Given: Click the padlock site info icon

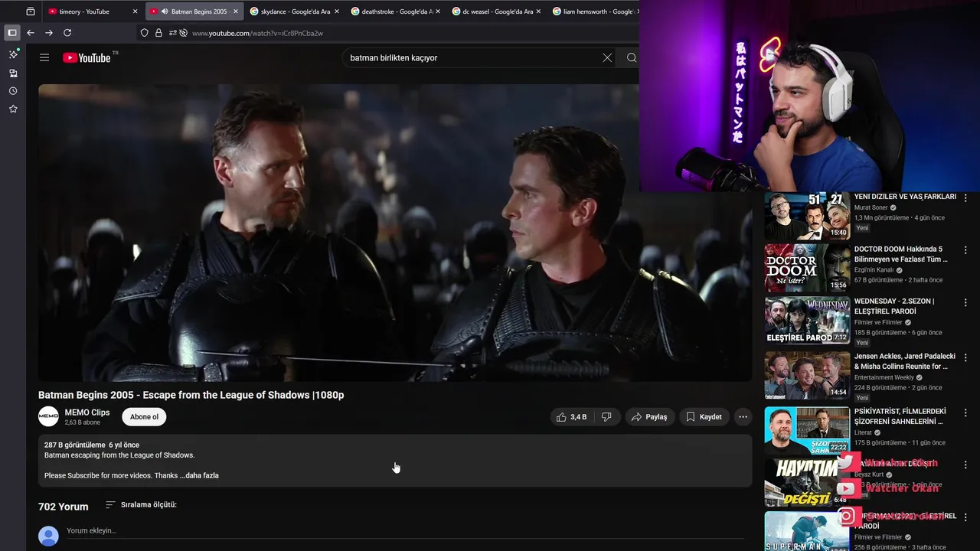Looking at the screenshot, I should (x=158, y=33).
